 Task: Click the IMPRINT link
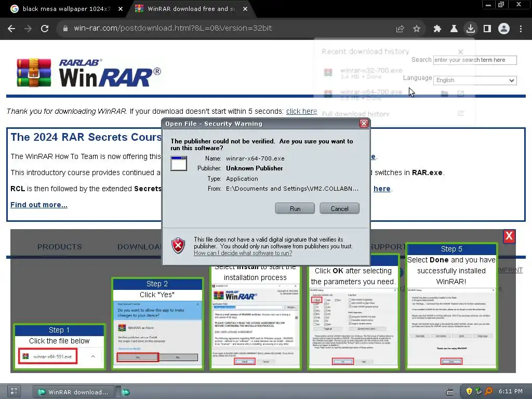(510, 270)
